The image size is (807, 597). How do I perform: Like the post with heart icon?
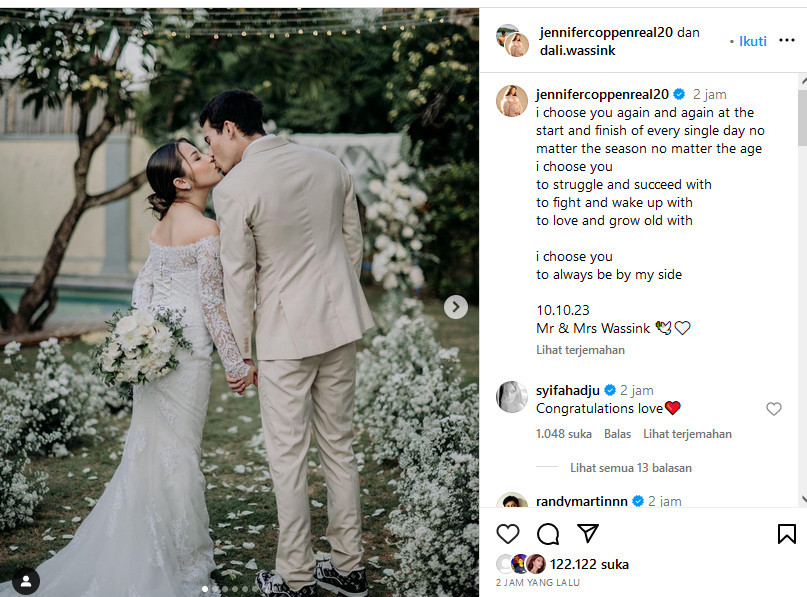(x=507, y=534)
